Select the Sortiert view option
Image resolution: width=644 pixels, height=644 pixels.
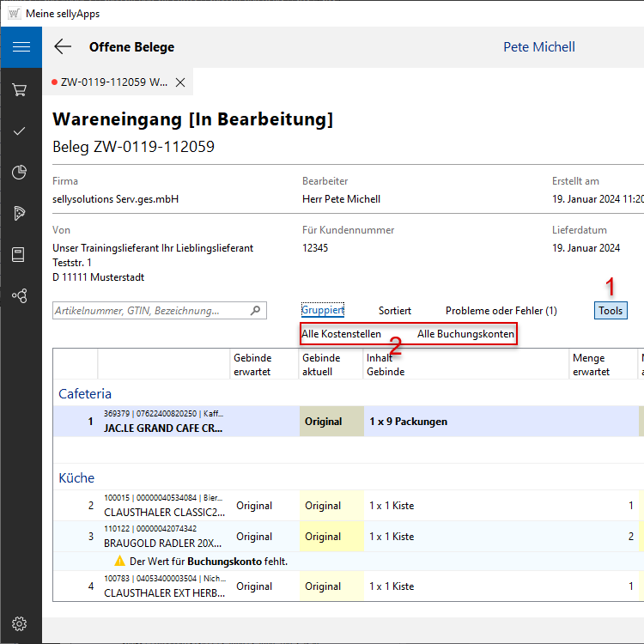[x=395, y=311]
